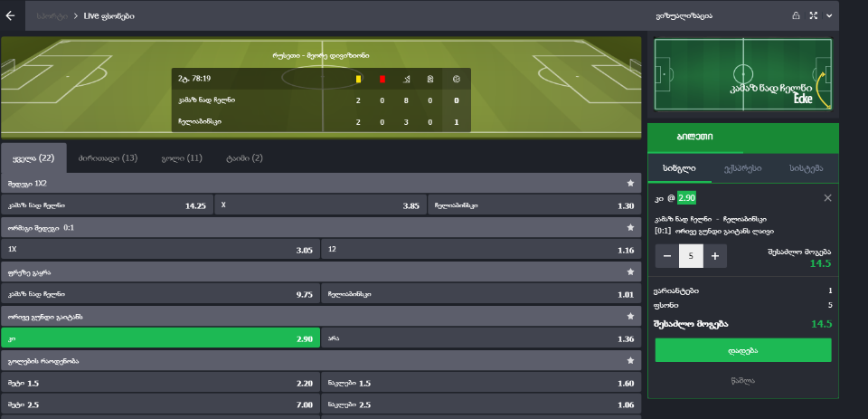This screenshot has width=868, height=419.
Task: Click the stake amount input showing 5
Action: click(691, 256)
